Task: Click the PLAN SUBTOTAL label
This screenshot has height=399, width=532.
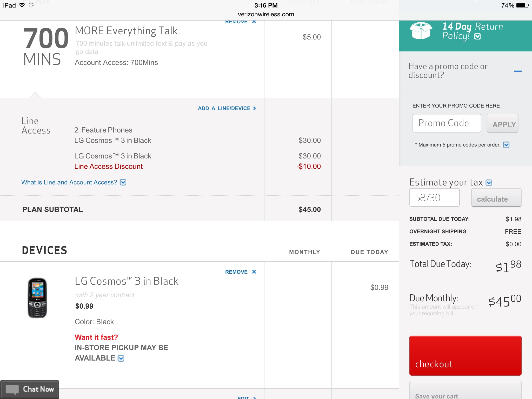Action: click(x=52, y=209)
